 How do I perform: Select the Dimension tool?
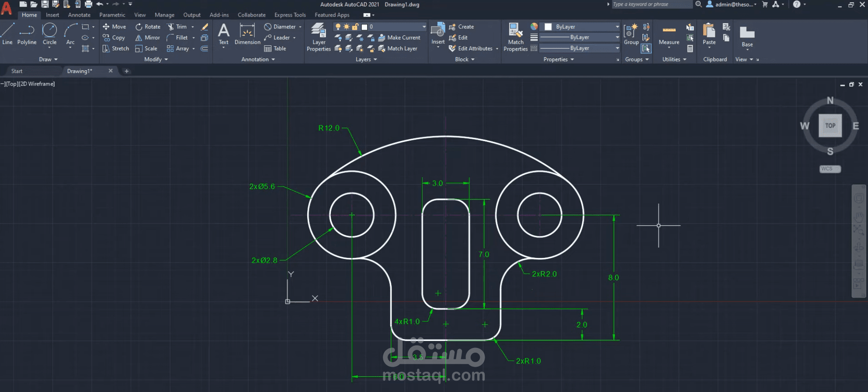click(x=247, y=34)
